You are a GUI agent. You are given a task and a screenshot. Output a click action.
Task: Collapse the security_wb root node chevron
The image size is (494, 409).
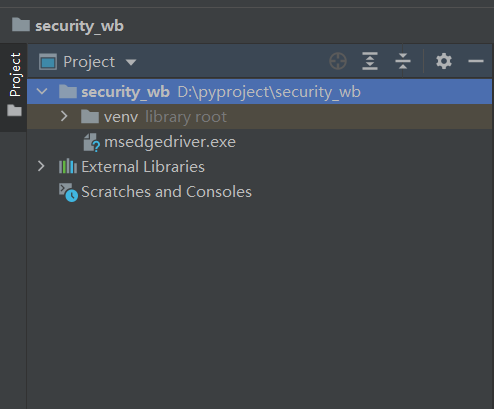42,91
